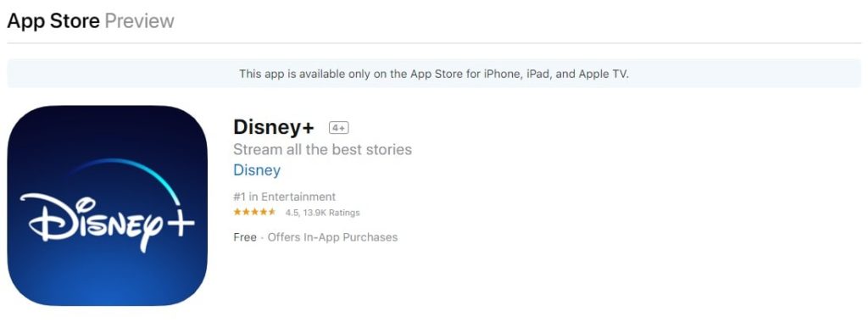Click the availability notice banner
The image size is (868, 333).
coord(434,74)
